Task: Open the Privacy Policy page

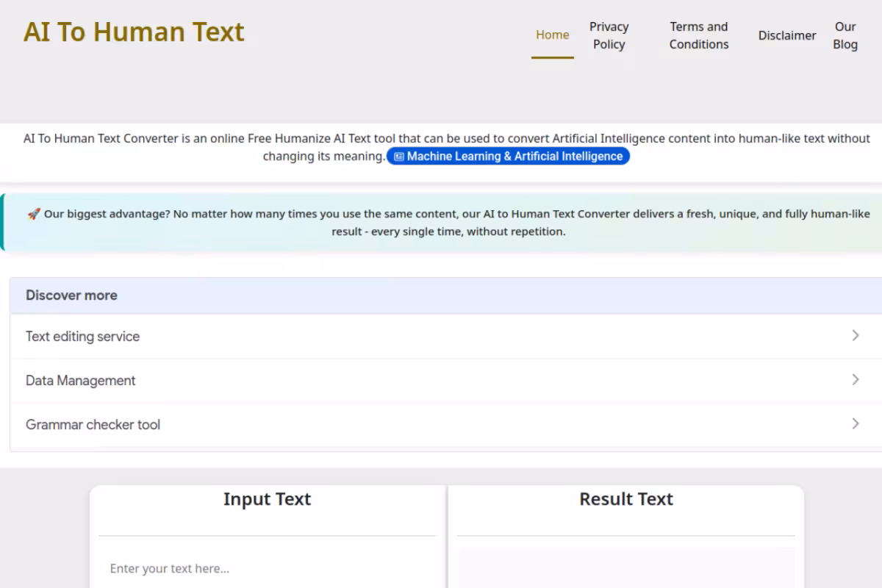Action: coord(609,35)
